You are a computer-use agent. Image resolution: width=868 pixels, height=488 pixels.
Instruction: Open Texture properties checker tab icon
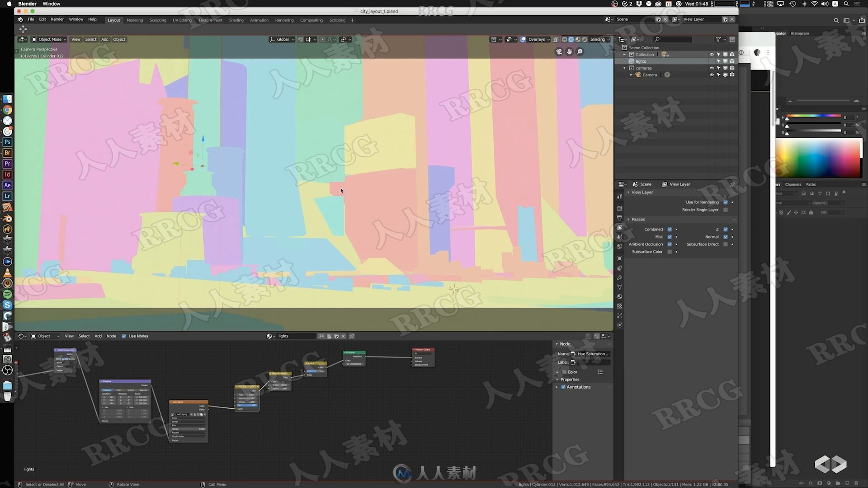[620, 306]
